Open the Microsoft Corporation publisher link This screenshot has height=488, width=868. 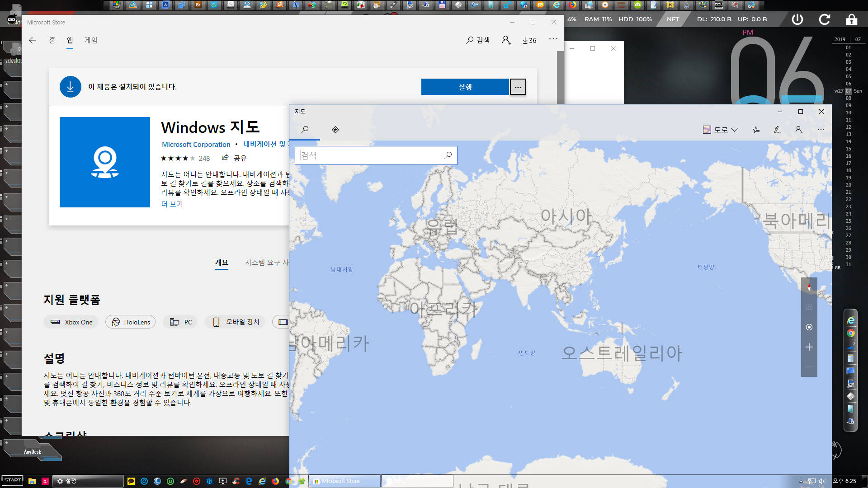pos(196,145)
